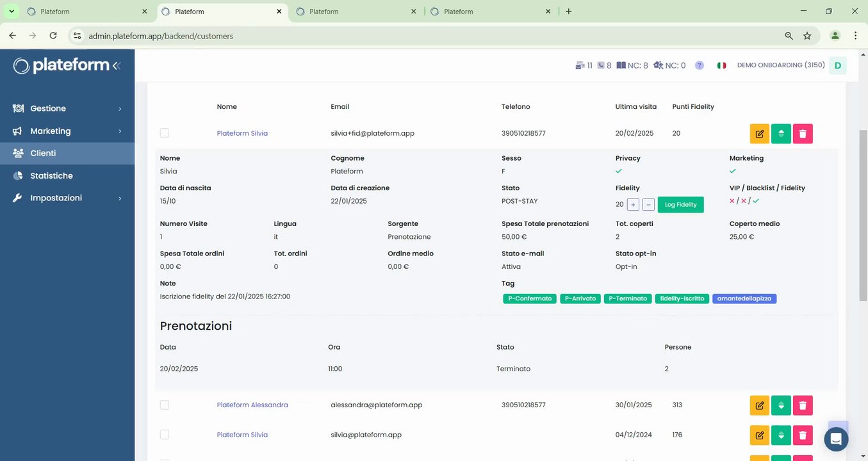Viewport: 868px width, 461px height.
Task: Click the alessandra@plateform.app email cell
Action: pos(377,405)
